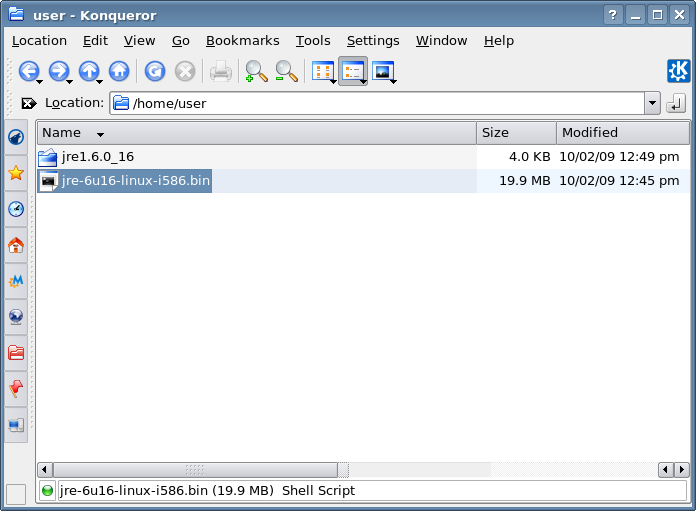Click the shell script file icon
Screen dimensions: 696x511
[x=48, y=181]
